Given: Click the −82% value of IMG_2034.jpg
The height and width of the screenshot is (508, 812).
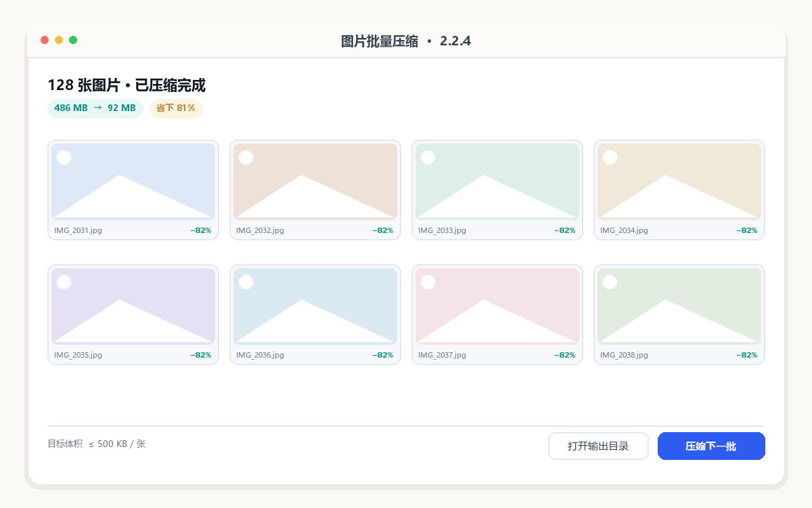Looking at the screenshot, I should tap(747, 230).
